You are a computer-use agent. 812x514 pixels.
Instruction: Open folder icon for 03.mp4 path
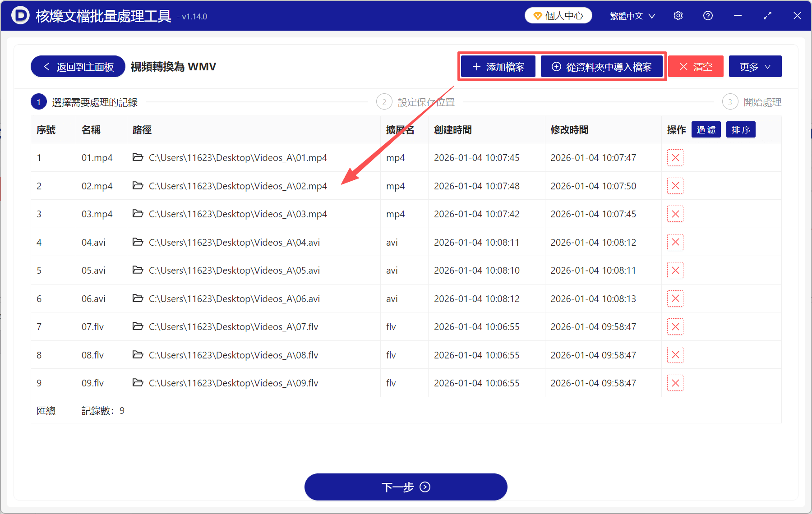[138, 214]
